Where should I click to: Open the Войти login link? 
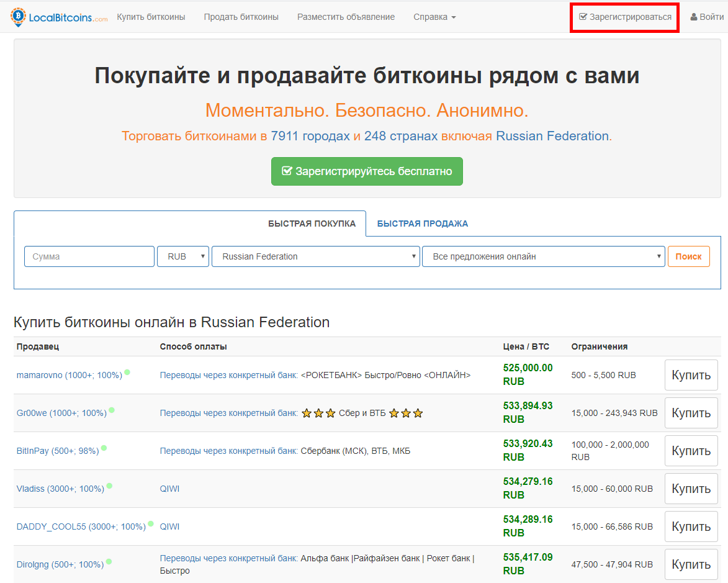tap(707, 17)
